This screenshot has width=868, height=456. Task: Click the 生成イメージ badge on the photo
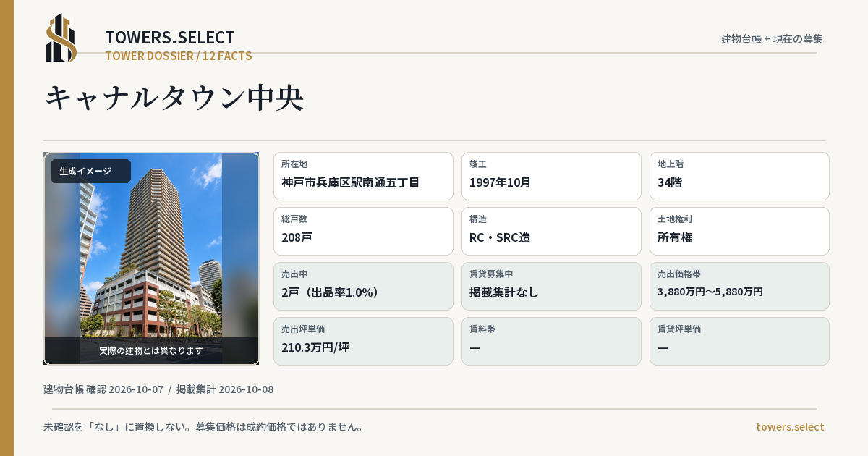pyautogui.click(x=90, y=172)
